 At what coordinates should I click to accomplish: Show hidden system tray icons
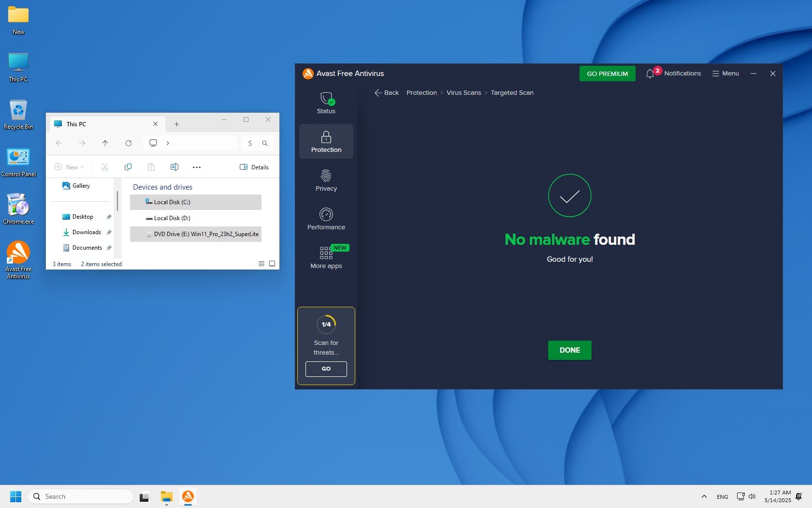(704, 497)
